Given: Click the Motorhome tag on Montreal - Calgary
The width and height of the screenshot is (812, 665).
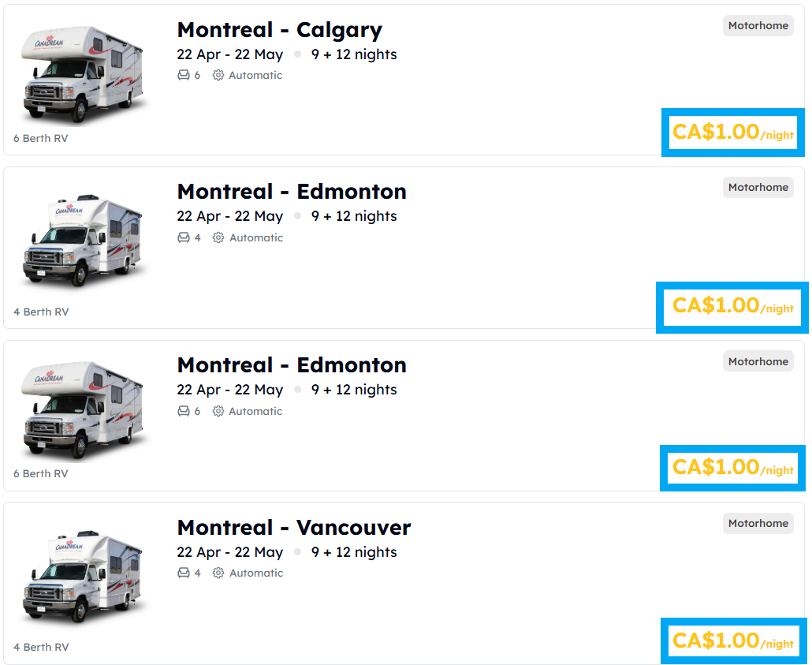Looking at the screenshot, I should 758,25.
